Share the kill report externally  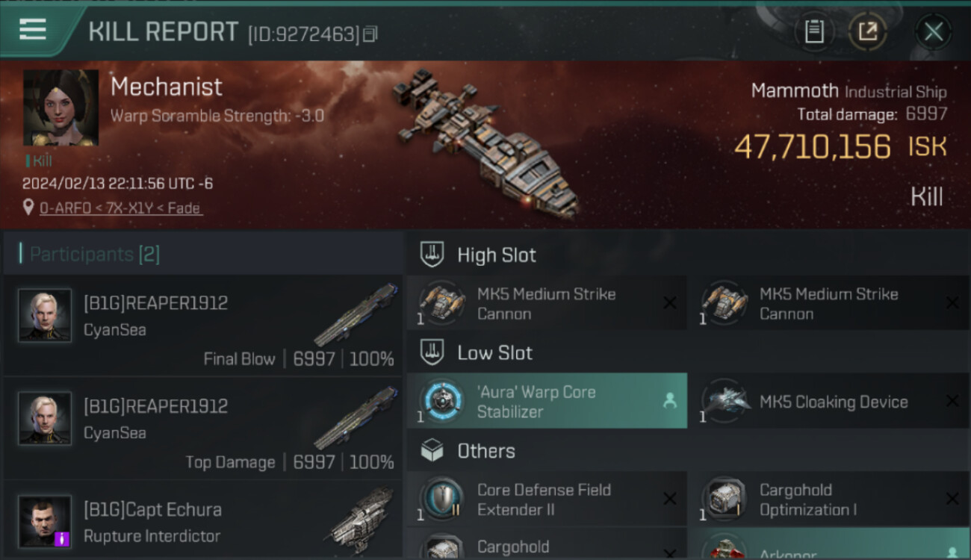point(867,31)
